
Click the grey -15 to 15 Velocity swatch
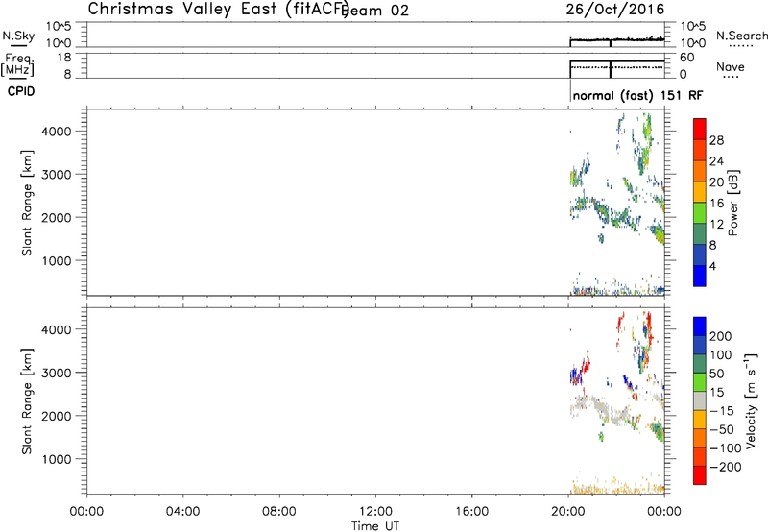pos(700,400)
